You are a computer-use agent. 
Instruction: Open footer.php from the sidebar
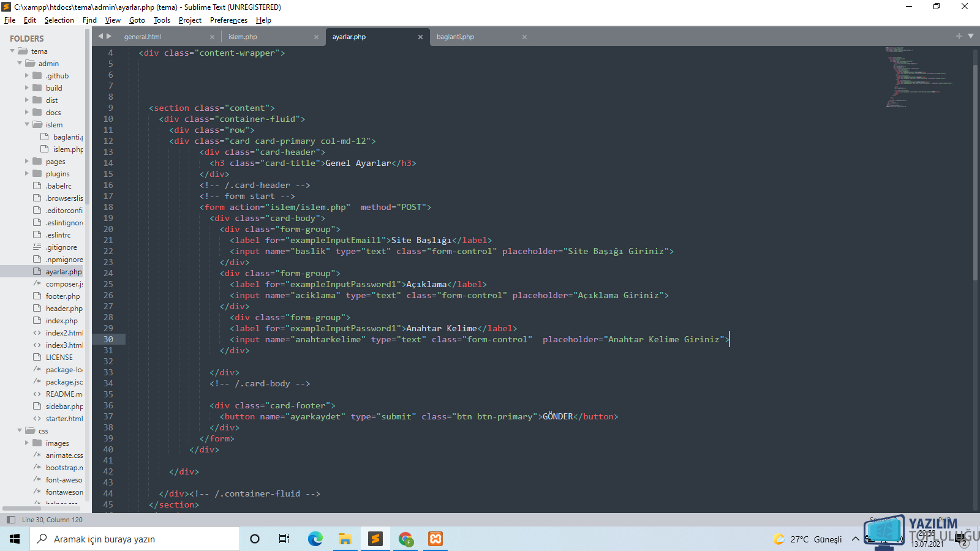(x=62, y=296)
